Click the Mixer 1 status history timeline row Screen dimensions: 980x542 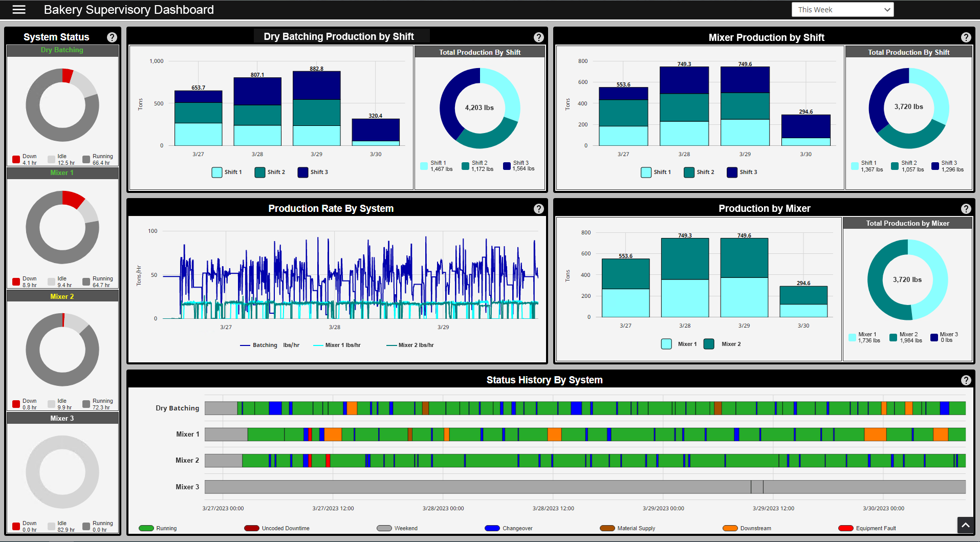[x=585, y=434]
